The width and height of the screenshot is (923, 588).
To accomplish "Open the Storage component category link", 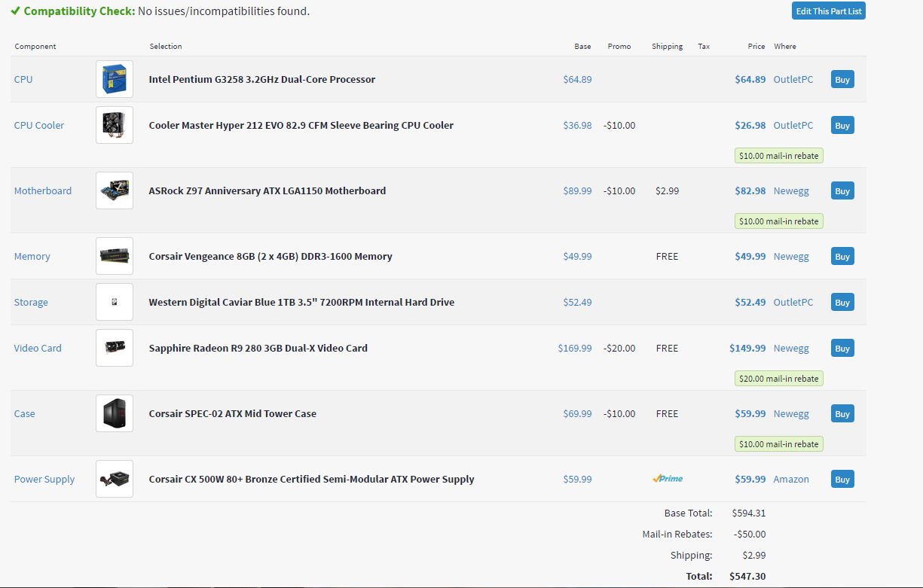I will click(31, 302).
